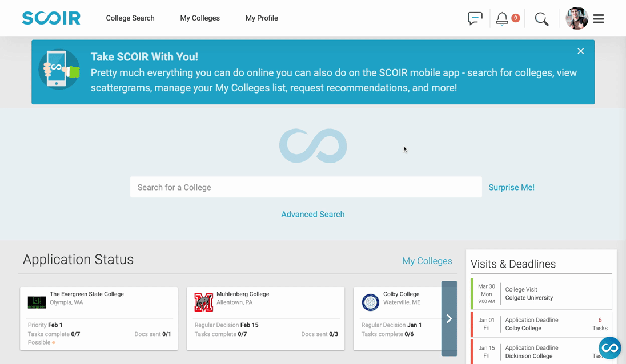Click the Colby College seal logo
Screen dimensions: 626x364
pyautogui.click(x=371, y=302)
